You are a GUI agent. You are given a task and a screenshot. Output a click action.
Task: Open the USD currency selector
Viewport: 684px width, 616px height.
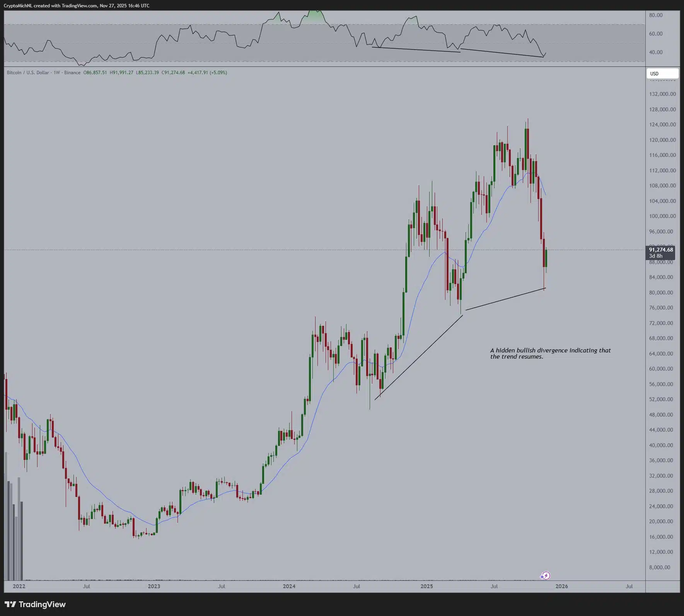coord(662,73)
